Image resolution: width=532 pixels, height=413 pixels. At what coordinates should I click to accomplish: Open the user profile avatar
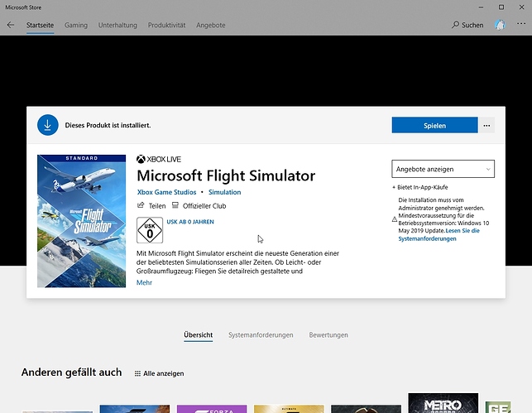(x=500, y=26)
